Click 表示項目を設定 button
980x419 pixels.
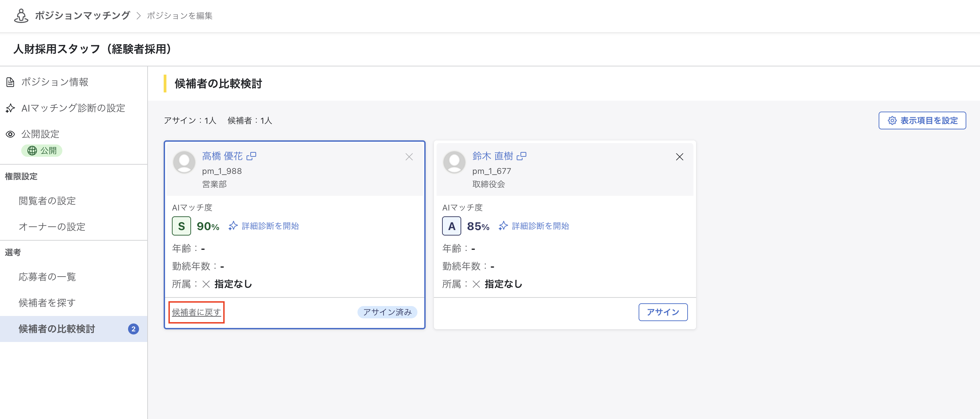pos(922,120)
